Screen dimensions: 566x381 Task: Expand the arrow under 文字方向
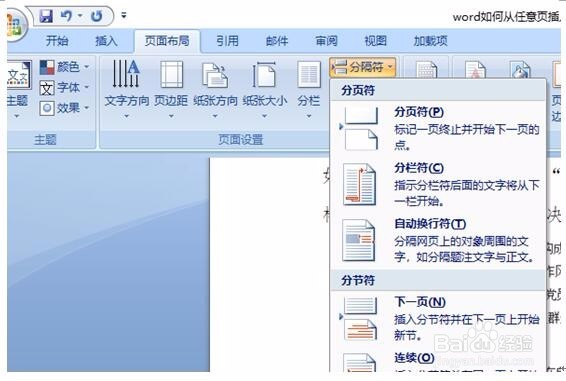pos(126,116)
